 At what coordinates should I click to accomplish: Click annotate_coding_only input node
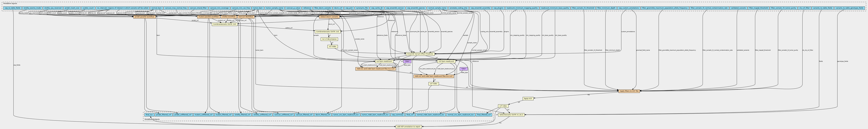(459, 8)
